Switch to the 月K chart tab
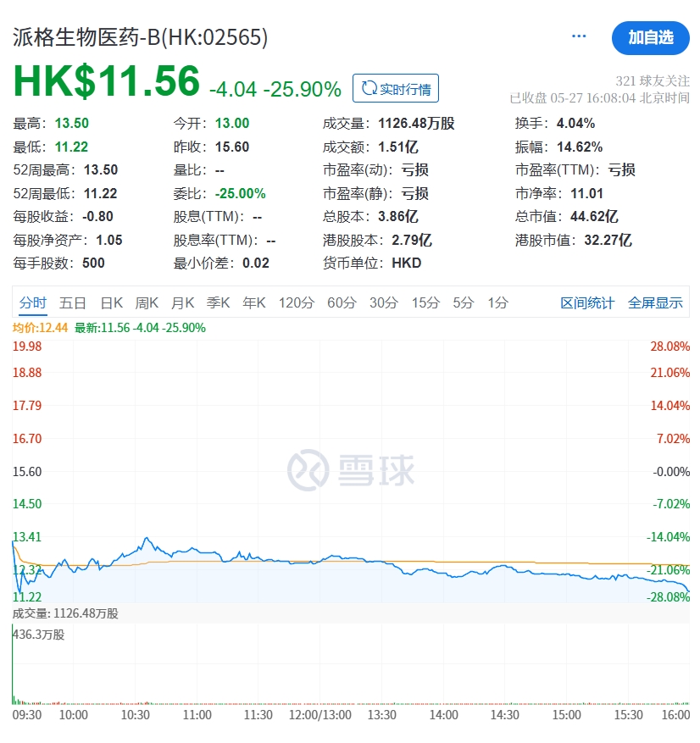This screenshot has height=743, width=700. pyautogui.click(x=183, y=302)
